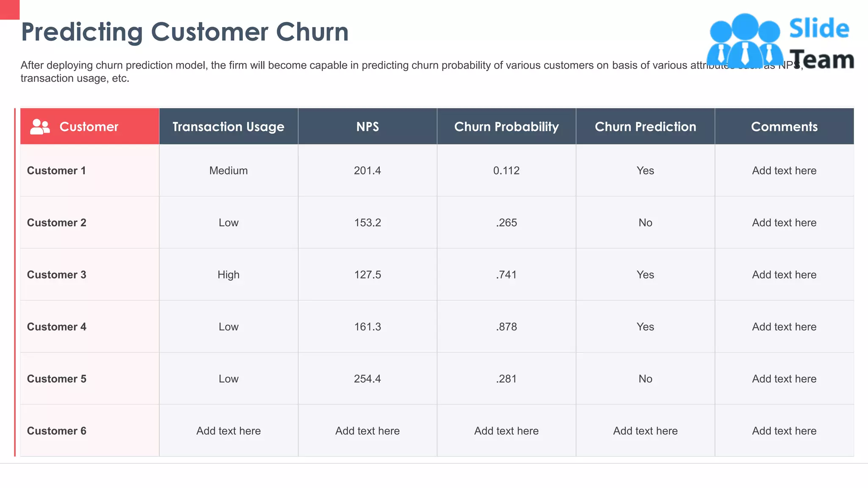Screen dimensions: 868x488
Task: Select the Transaction Usage column header
Action: (228, 126)
